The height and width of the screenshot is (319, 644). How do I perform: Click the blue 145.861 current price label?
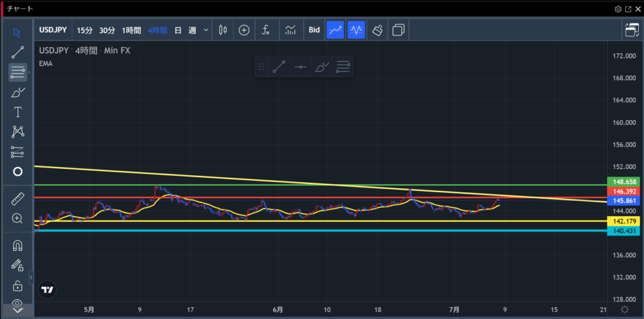[x=623, y=200]
